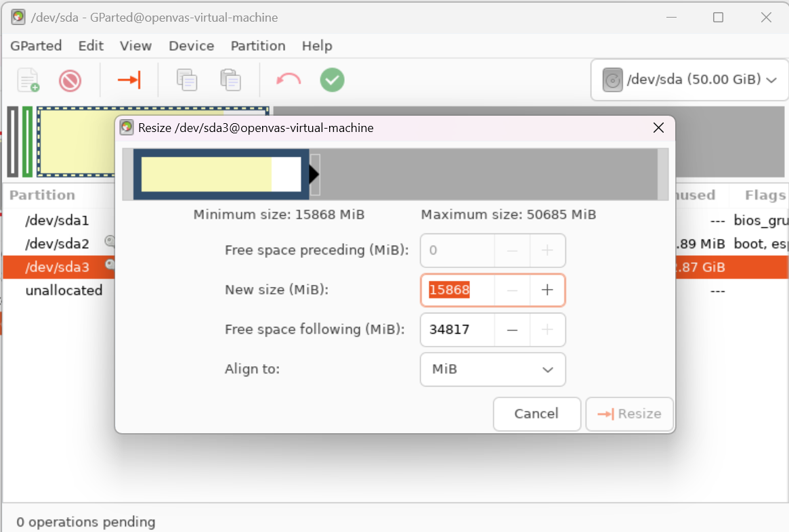This screenshot has height=532, width=789.
Task: Click the Paste partition toolbar icon
Action: click(230, 80)
